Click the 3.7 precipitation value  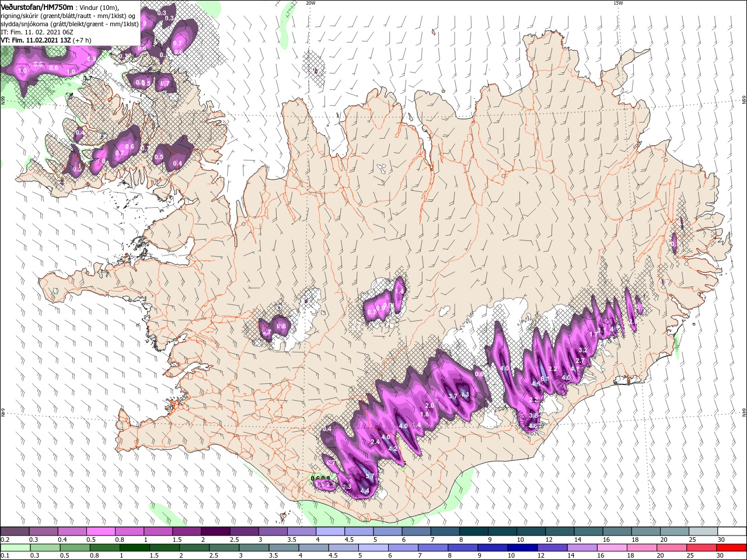(x=452, y=396)
